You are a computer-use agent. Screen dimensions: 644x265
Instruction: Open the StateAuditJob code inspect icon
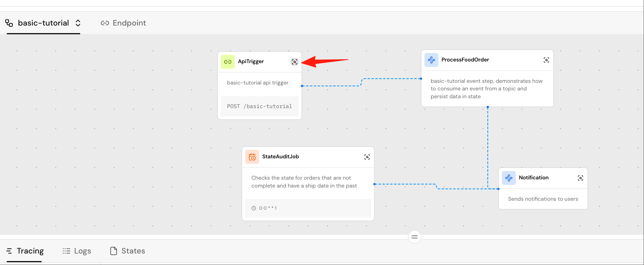(367, 157)
